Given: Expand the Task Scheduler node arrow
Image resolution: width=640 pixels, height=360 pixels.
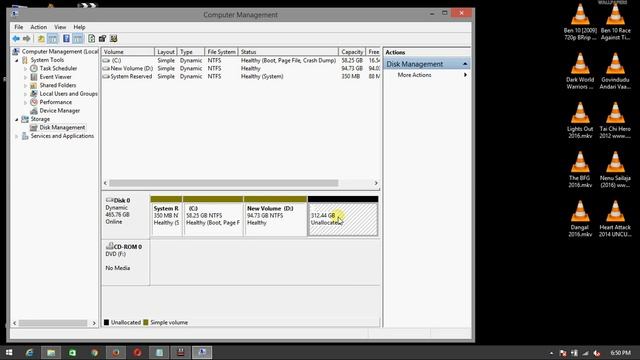Looking at the screenshot, I should coord(25,69).
